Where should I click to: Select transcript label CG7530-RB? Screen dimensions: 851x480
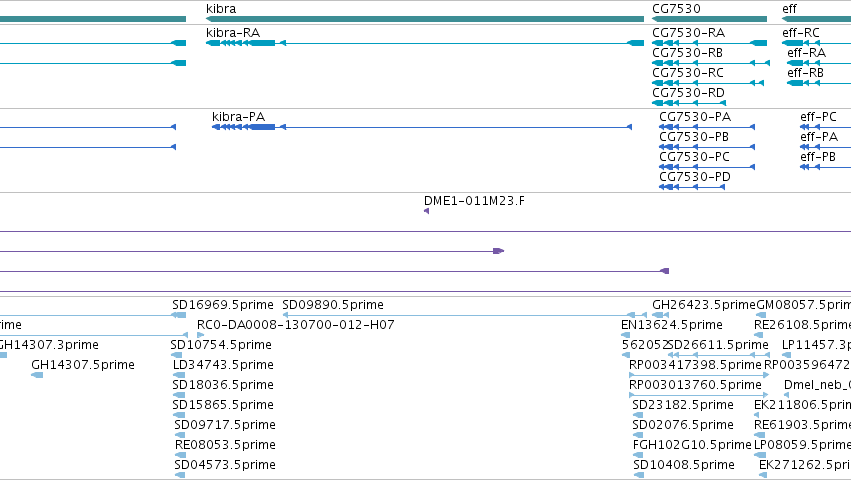point(687,53)
